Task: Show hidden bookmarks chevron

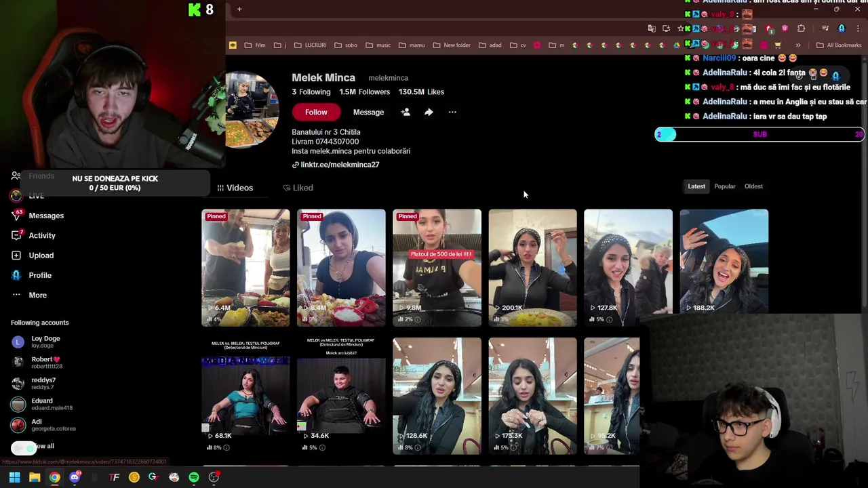Action: [798, 45]
